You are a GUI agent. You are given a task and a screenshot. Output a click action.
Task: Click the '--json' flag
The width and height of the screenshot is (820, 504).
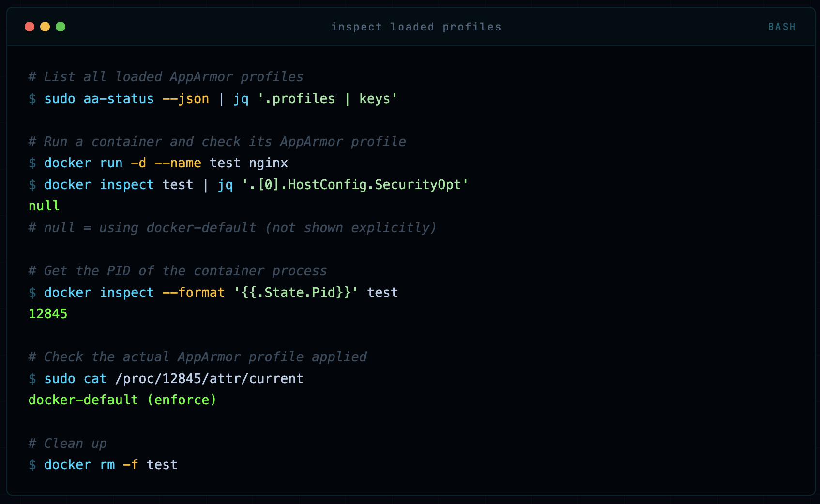point(185,99)
